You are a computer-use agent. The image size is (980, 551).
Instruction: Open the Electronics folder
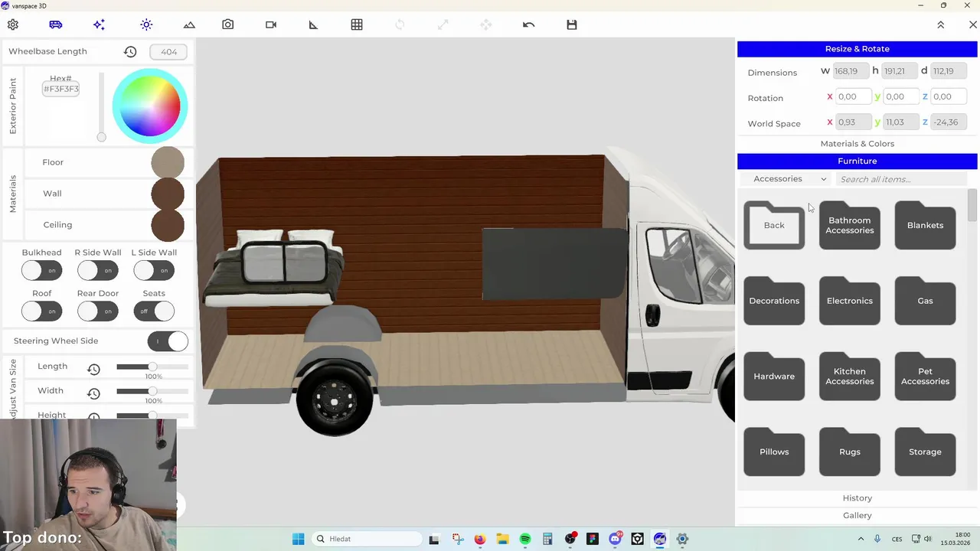[850, 301]
